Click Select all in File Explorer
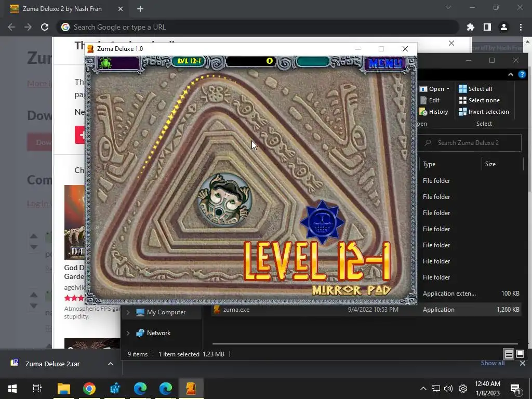The image size is (532, 399). (x=475, y=88)
